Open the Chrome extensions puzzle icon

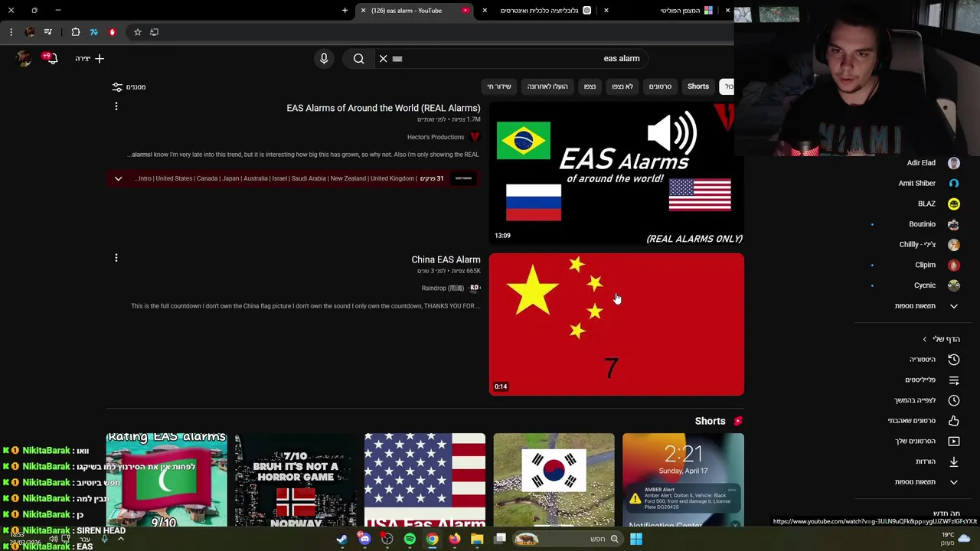click(75, 32)
